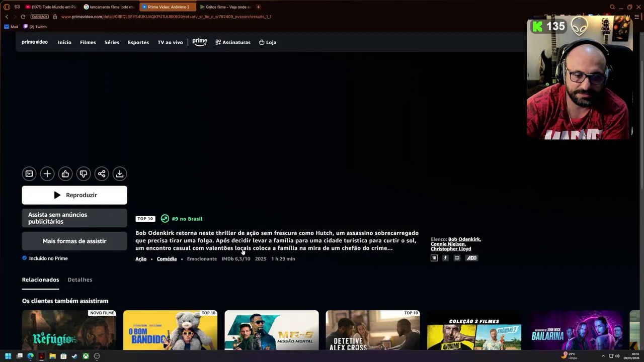This screenshot has width=644, height=362.
Task: Open MR-9 Missão Mortal thumbnail
Action: tap(272, 330)
